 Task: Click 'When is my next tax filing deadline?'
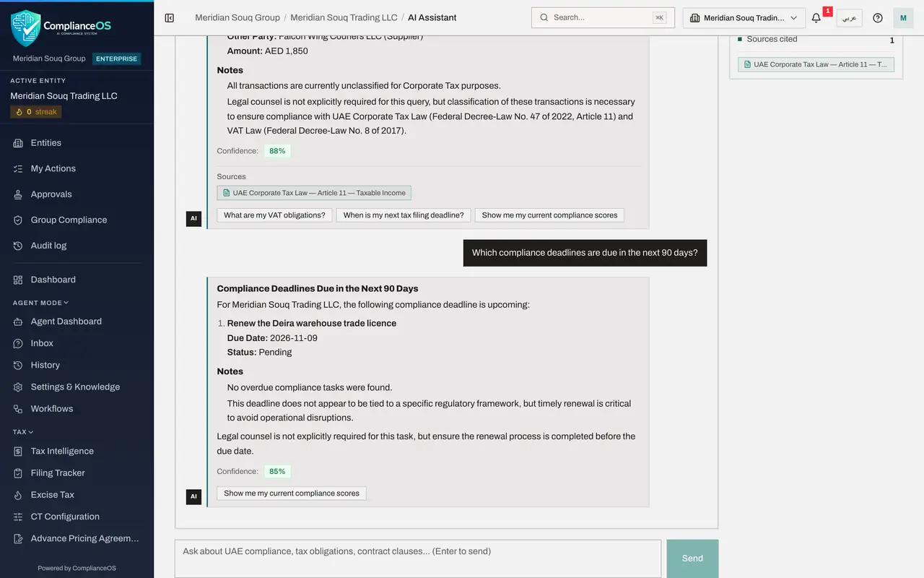click(404, 215)
